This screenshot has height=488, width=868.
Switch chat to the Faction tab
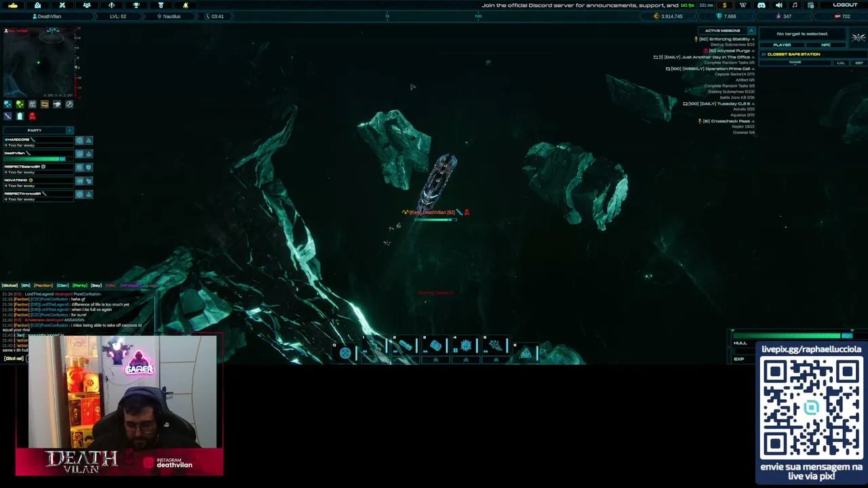tap(43, 285)
